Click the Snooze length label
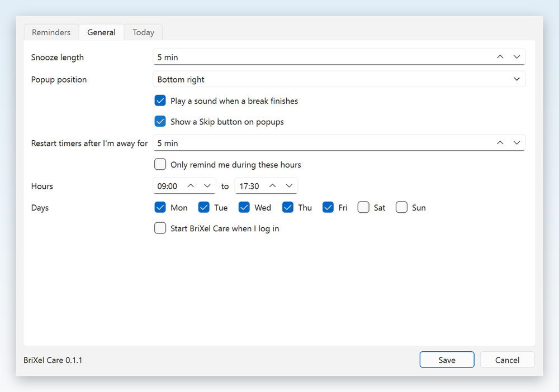This screenshot has width=559, height=392. click(x=58, y=58)
